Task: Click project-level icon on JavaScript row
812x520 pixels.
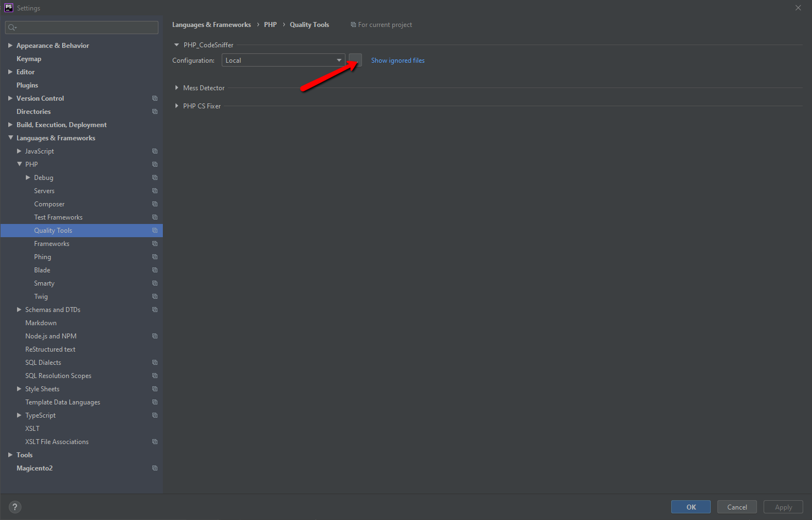Action: [x=155, y=151]
